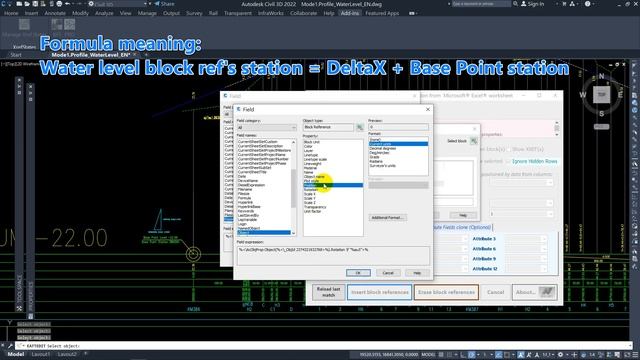
Task: Click the About button with logo
Action: tap(534, 292)
